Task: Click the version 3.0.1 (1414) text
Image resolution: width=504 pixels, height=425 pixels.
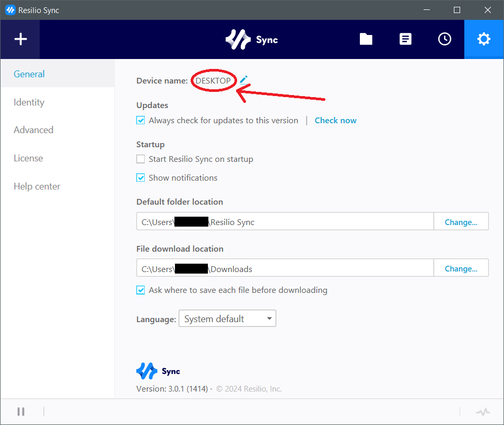Action: click(x=172, y=388)
